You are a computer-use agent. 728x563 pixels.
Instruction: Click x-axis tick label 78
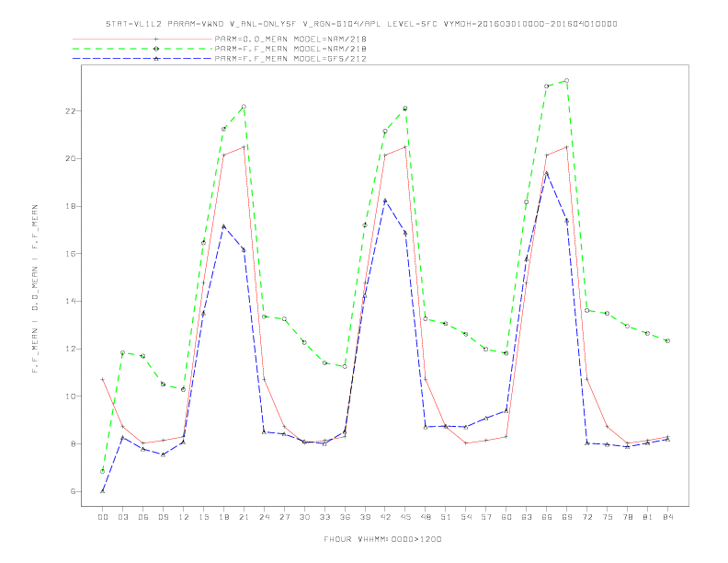[x=627, y=517]
